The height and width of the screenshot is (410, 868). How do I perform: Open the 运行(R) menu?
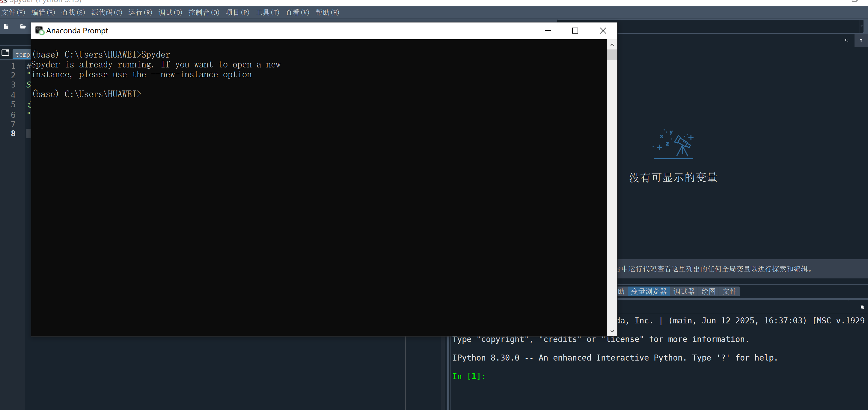(140, 13)
